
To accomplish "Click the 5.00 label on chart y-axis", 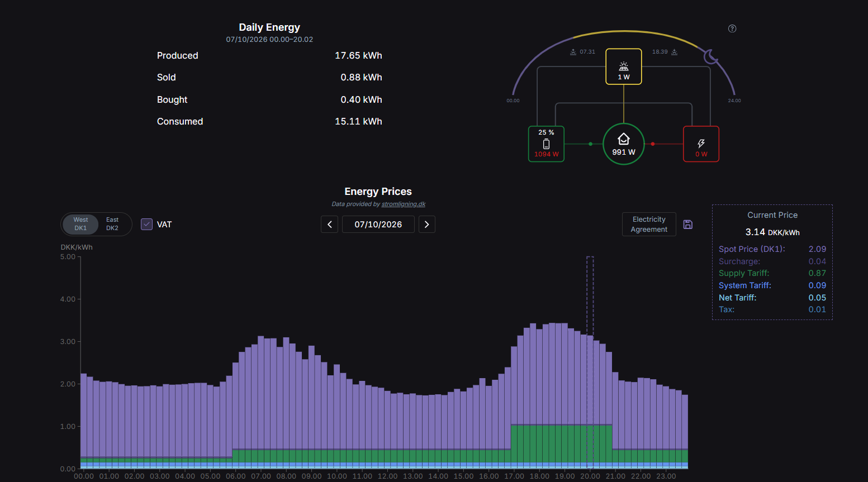I will tap(68, 257).
